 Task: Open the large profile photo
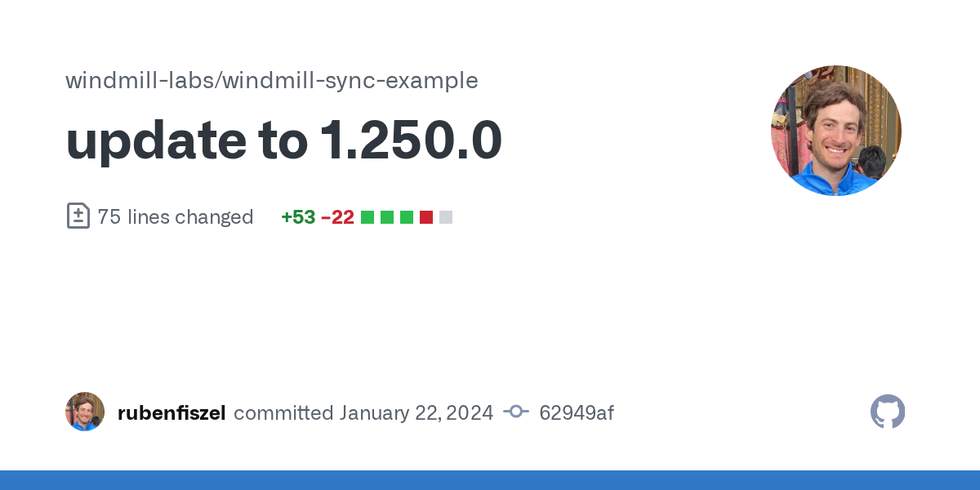tap(835, 131)
